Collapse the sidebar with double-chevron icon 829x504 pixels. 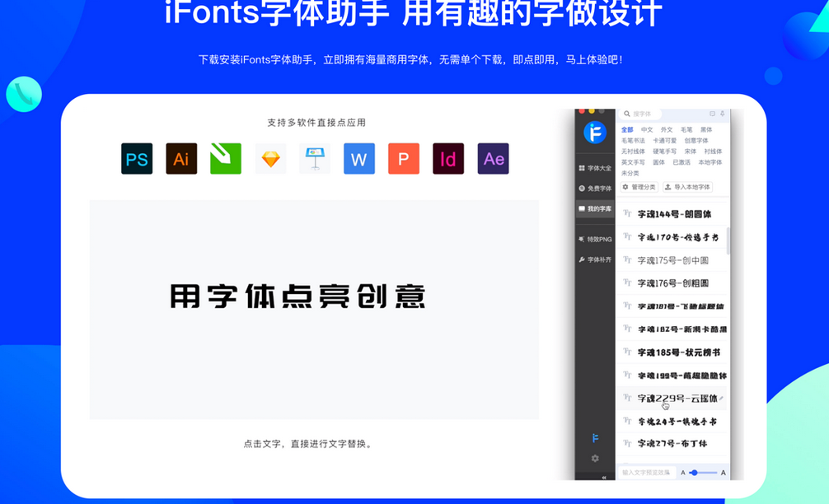604,477
